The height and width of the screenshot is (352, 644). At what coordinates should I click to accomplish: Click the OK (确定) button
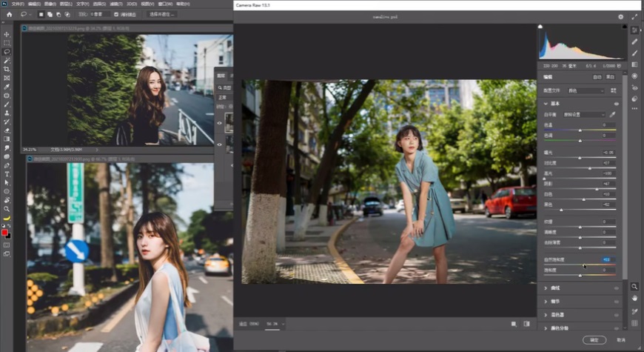click(x=594, y=339)
